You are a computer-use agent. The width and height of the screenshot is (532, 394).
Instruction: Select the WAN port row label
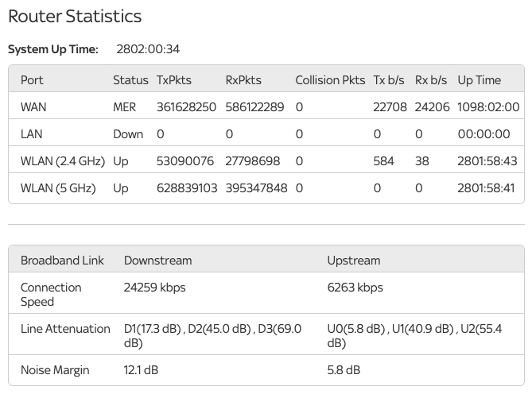point(33,107)
